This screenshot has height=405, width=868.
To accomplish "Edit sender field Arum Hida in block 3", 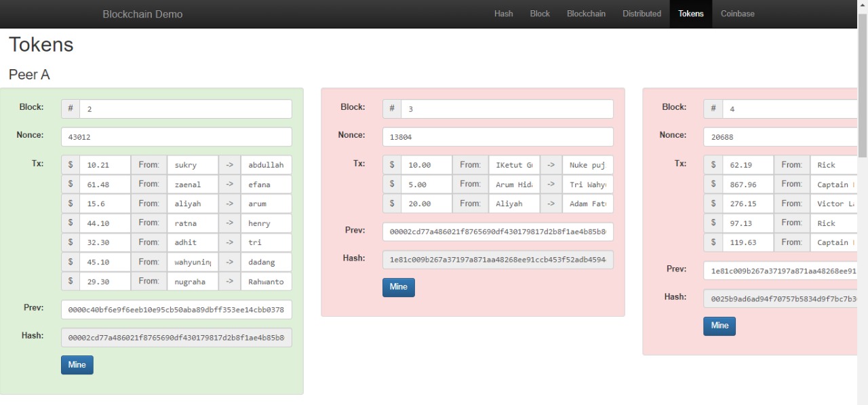I will 514,185.
